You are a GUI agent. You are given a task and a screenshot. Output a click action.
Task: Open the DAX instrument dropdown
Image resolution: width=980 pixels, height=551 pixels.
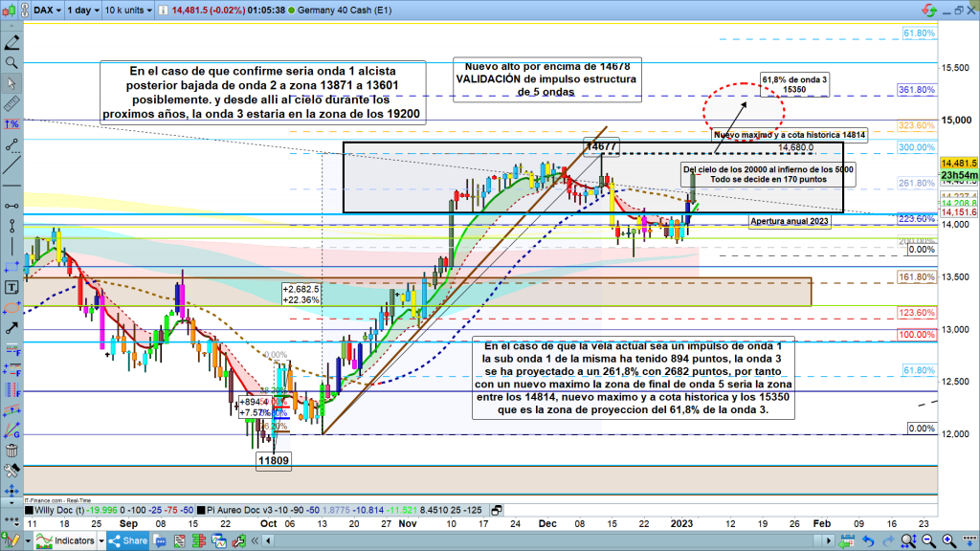coord(46,9)
